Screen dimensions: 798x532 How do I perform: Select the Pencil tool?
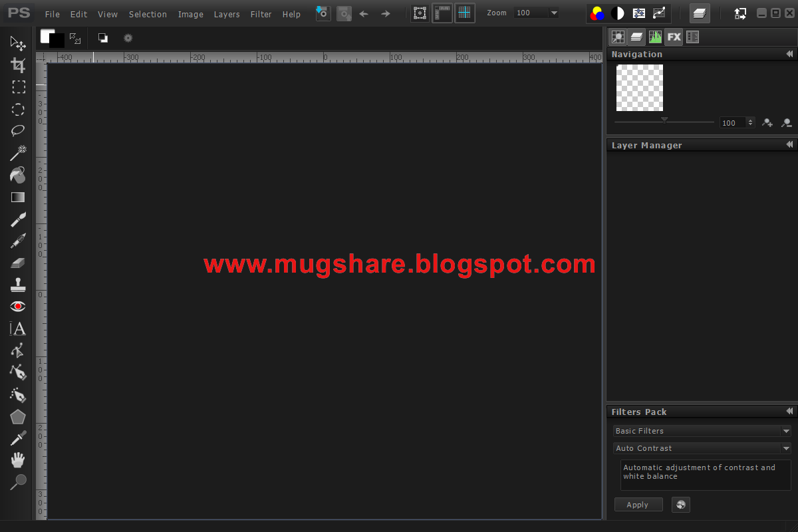18,241
